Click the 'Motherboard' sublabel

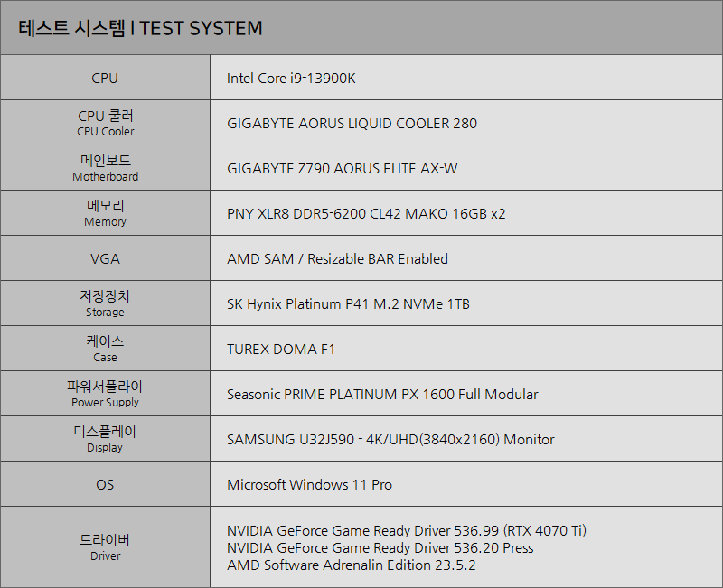pyautogui.click(x=106, y=176)
